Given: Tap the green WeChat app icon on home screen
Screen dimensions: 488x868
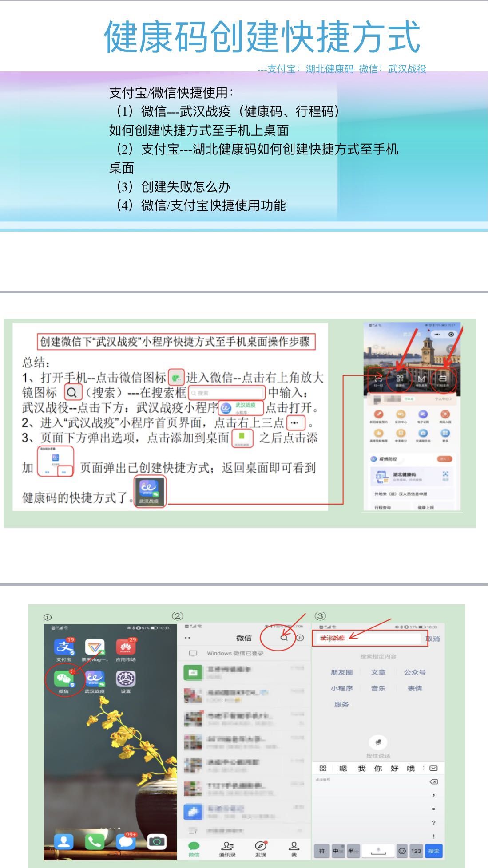Looking at the screenshot, I should 64,679.
